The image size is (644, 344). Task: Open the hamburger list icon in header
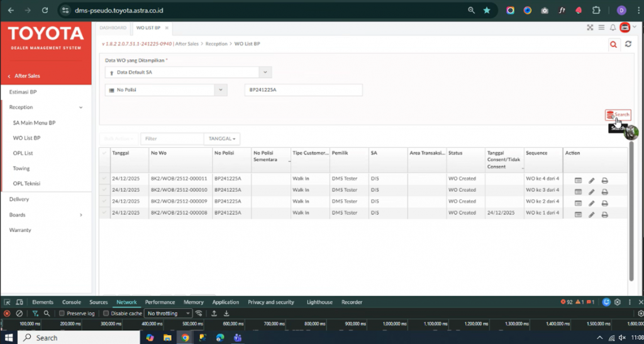pos(601,28)
